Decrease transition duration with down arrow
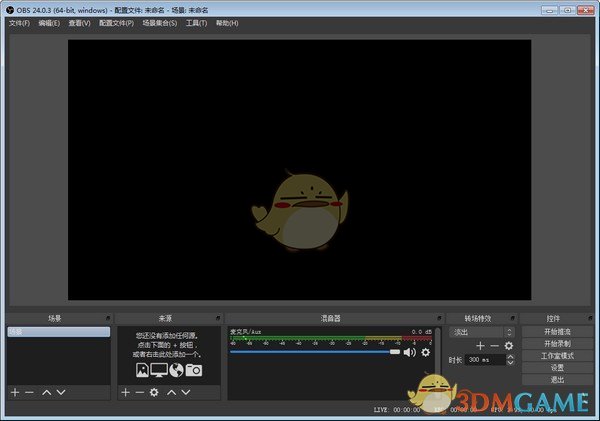This screenshot has height=421, width=600. pos(510,362)
